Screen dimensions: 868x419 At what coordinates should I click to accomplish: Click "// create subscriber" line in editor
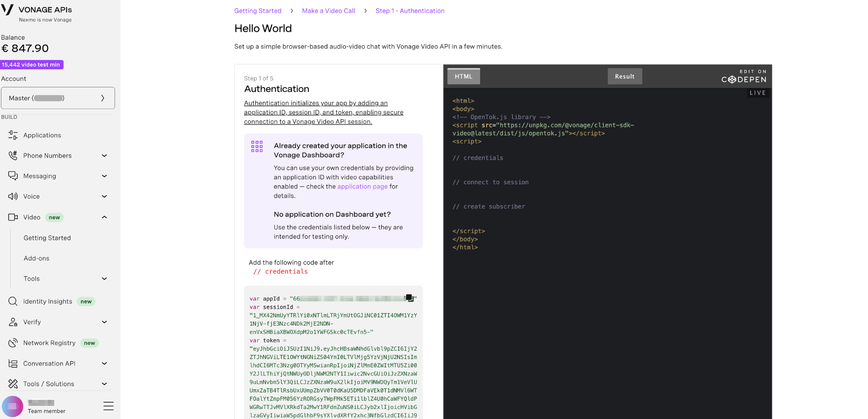pyautogui.click(x=489, y=207)
